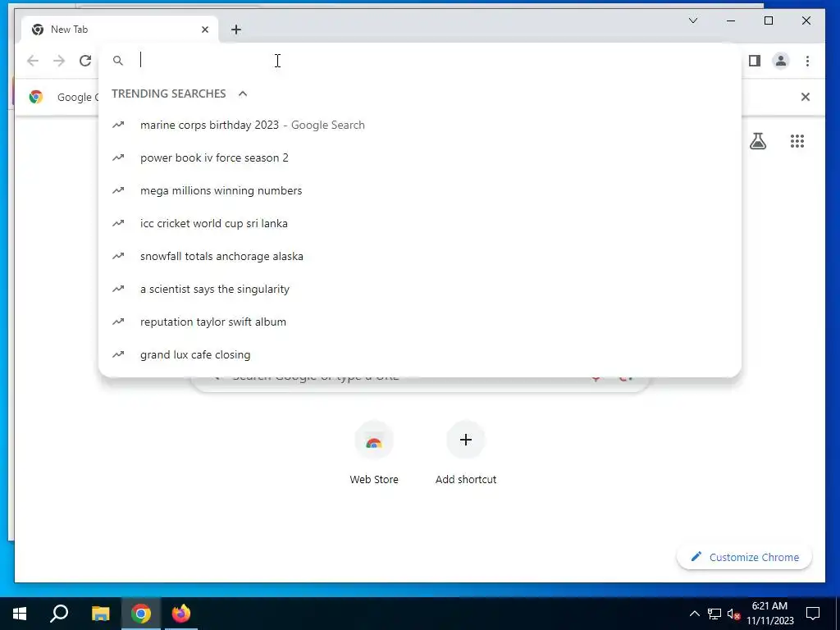
Task: Select 'marine corps birthday 2023' suggestion
Action: pos(420,125)
